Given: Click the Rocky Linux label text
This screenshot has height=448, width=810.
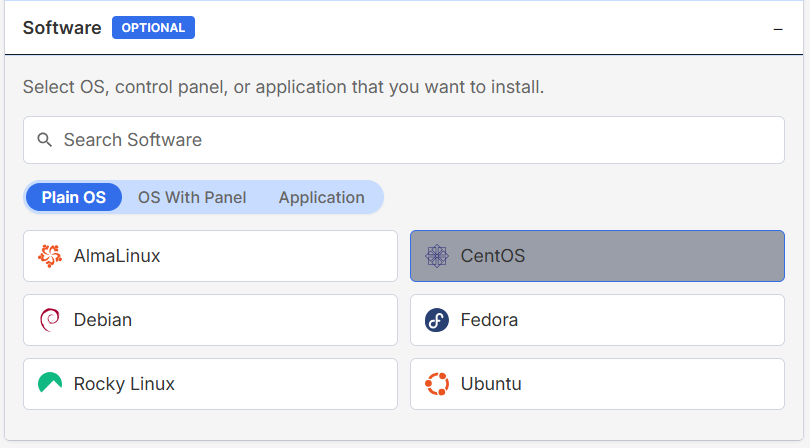Looking at the screenshot, I should pos(124,384).
